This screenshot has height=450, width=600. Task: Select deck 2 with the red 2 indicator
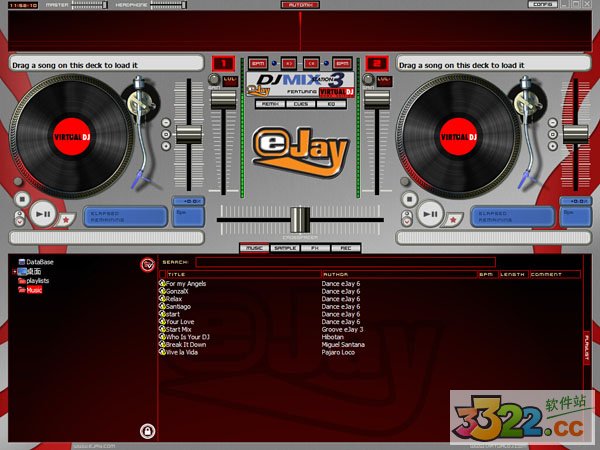[x=377, y=63]
